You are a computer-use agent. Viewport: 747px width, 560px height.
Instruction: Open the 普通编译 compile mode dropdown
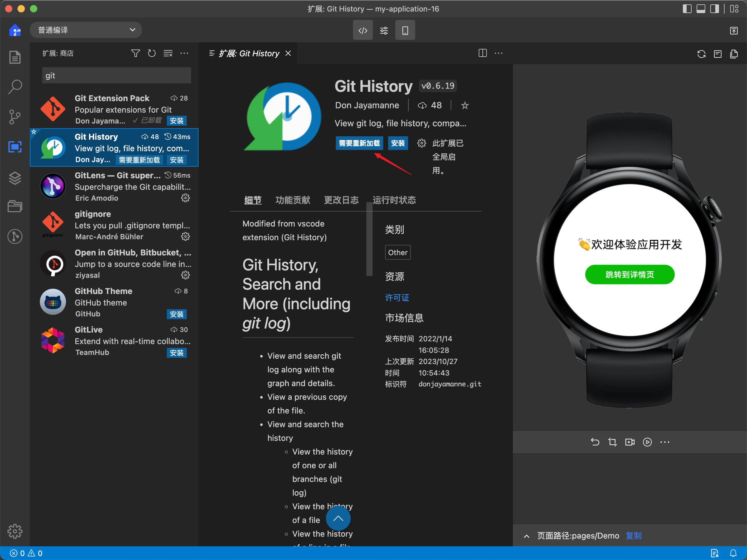point(86,30)
